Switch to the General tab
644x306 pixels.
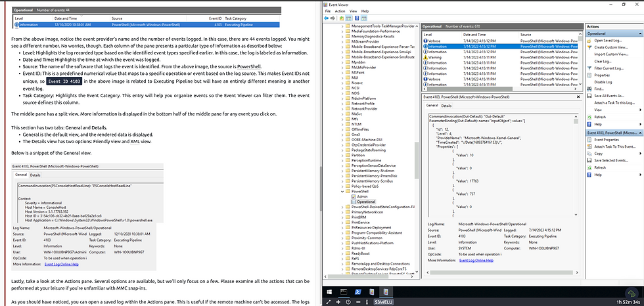pyautogui.click(x=432, y=106)
